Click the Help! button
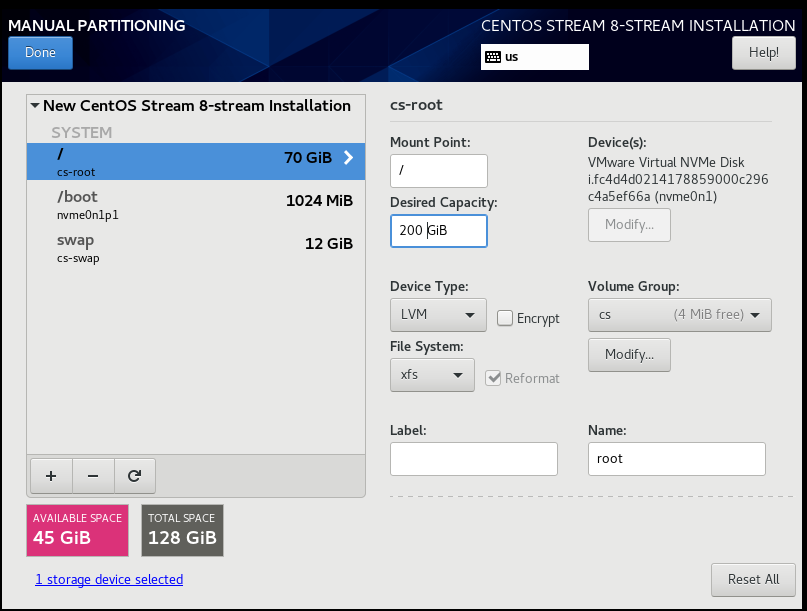 [x=764, y=53]
